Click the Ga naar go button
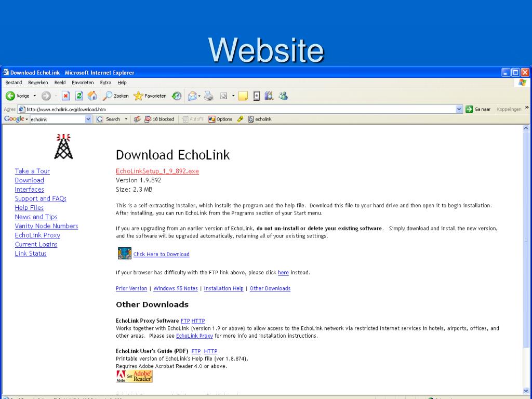 478,109
